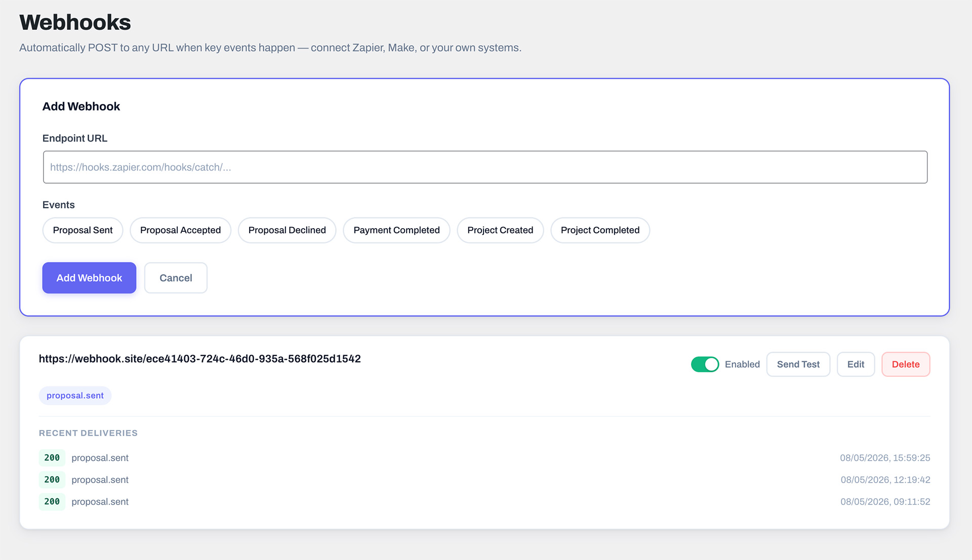This screenshot has width=972, height=560.
Task: Click the Events label
Action: click(x=59, y=205)
